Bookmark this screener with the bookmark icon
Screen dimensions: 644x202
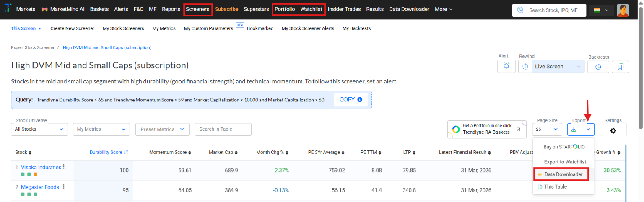(621, 67)
